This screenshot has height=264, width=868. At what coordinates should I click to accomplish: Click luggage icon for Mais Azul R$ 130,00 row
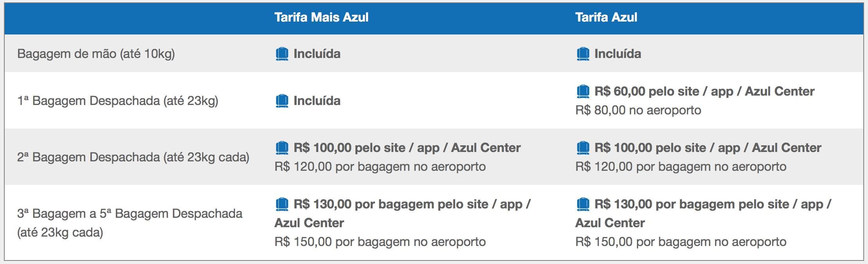pyautogui.click(x=282, y=204)
